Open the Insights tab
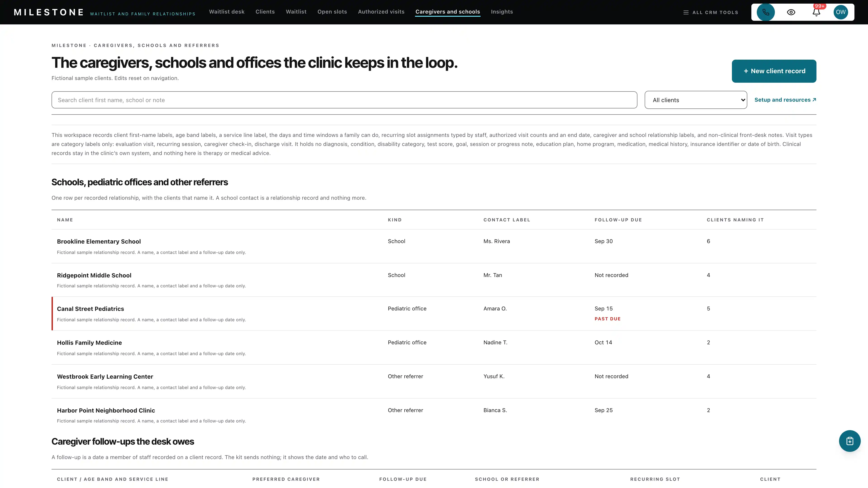Image resolution: width=868 pixels, height=488 pixels. [502, 12]
